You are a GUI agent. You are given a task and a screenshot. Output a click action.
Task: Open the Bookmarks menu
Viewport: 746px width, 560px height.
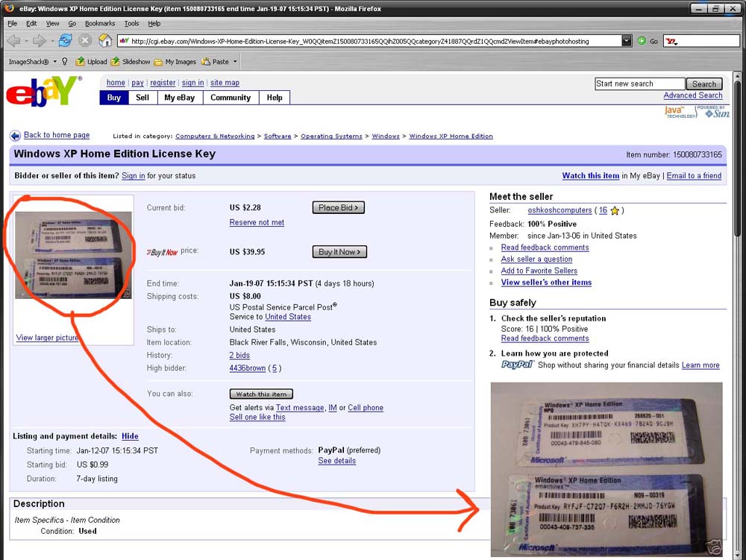[x=100, y=24]
